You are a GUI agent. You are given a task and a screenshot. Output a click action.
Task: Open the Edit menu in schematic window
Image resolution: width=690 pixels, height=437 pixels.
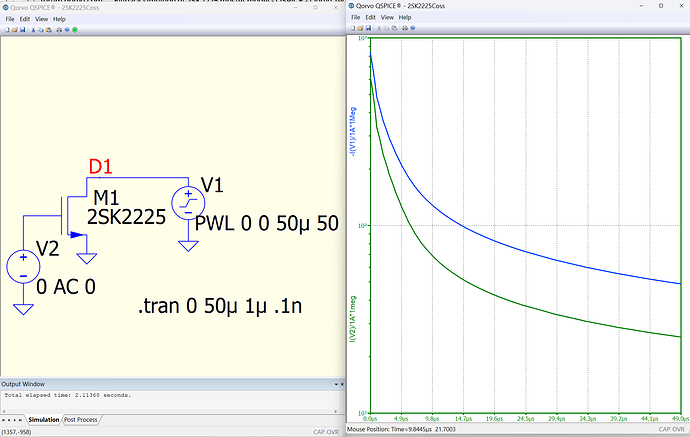point(23,19)
